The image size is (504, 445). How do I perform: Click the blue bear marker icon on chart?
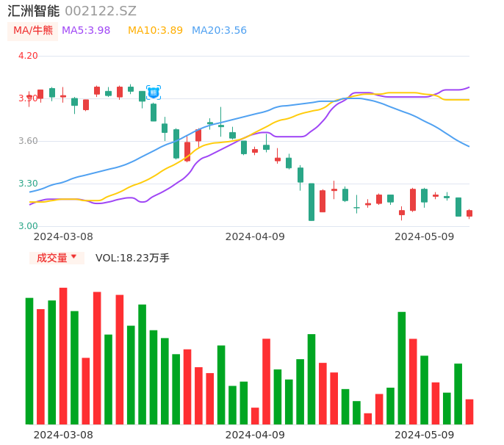[x=154, y=93]
